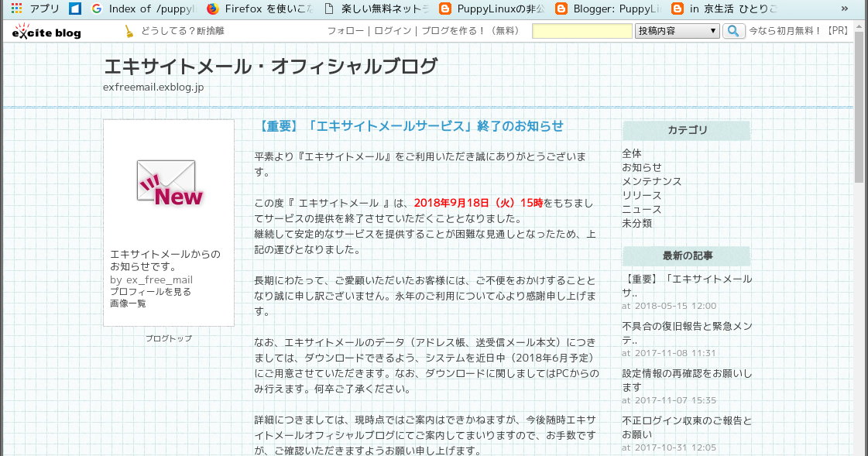
Task: Click the カテゴリ sidebar header
Action: pos(687,130)
